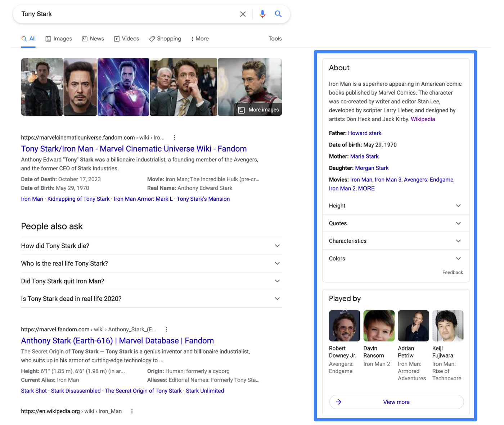Open the Iron Man 3 movie link
Image resolution: width=504 pixels, height=425 pixels.
(x=388, y=180)
